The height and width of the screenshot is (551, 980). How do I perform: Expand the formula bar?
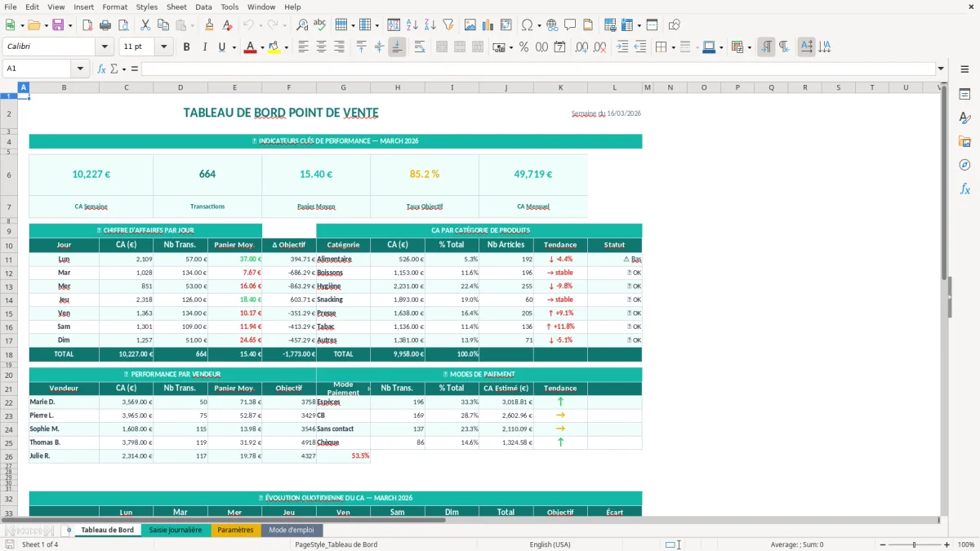pos(942,69)
